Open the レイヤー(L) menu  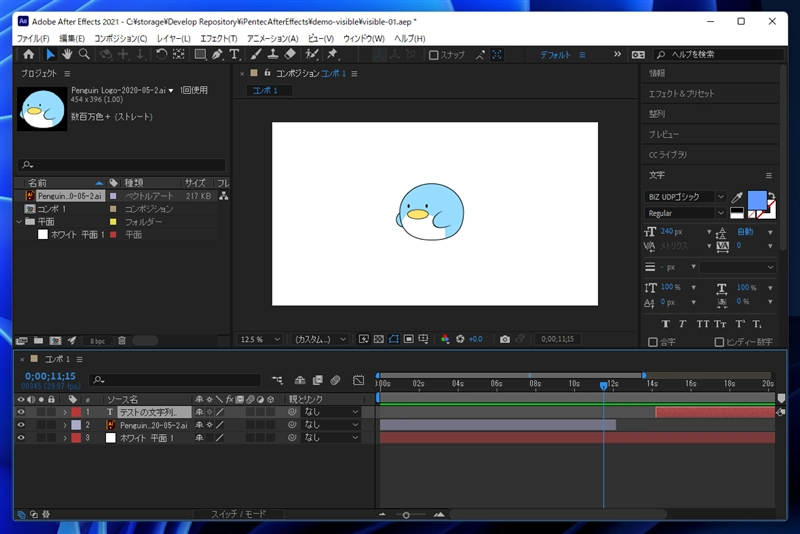[x=173, y=38]
